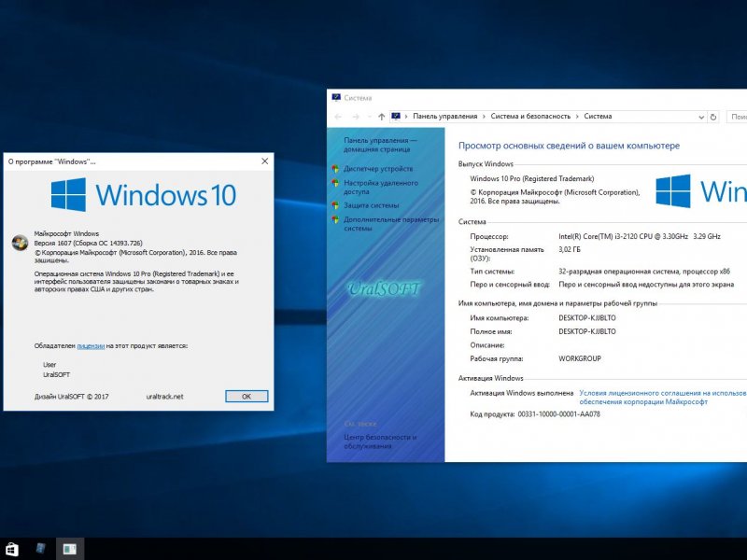Open the license agreement terms link
Screen dimensions: 747x560
[663, 398]
